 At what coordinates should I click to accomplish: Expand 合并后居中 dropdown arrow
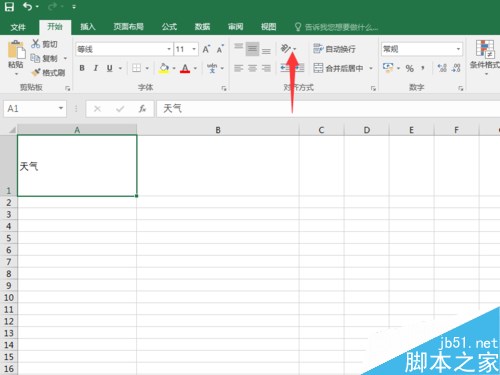click(371, 68)
